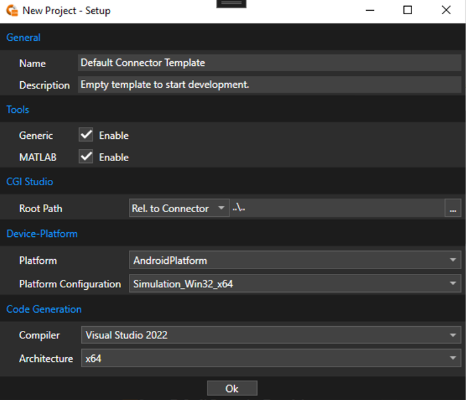Click the root path text field

337,208
